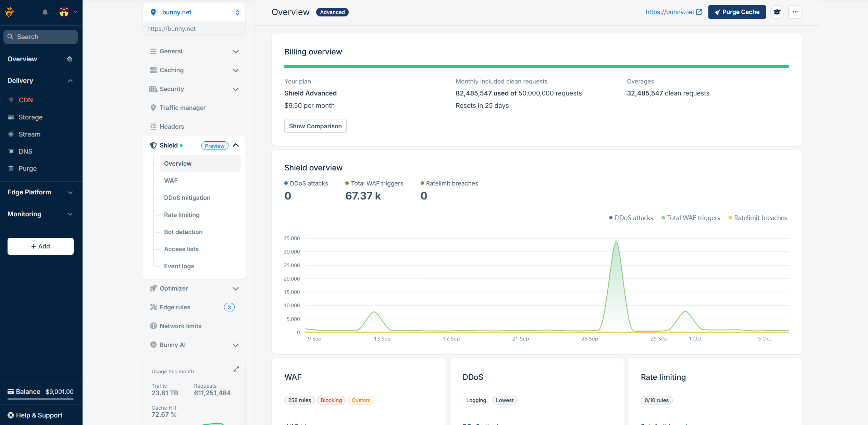This screenshot has height=425, width=868.
Task: Click the Overview home icon
Action: click(70, 59)
